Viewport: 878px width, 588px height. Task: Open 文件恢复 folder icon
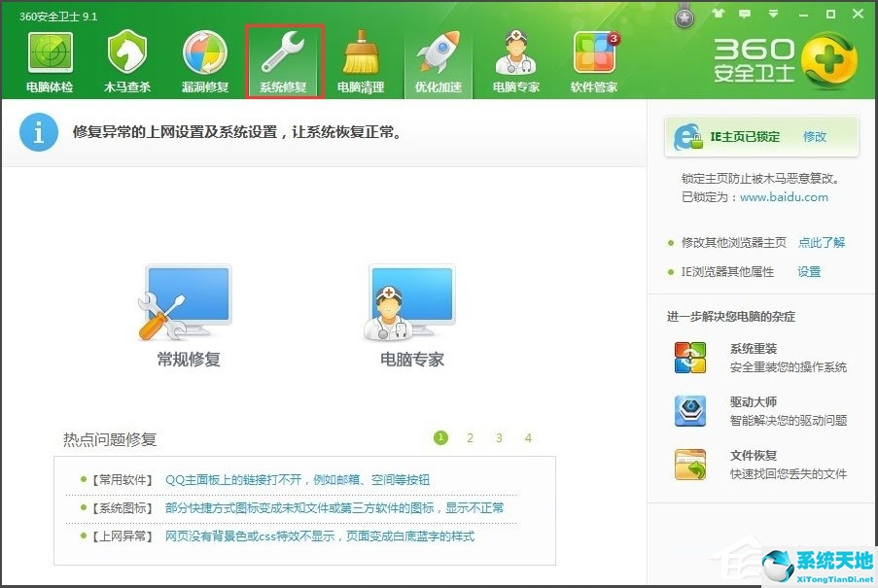click(690, 465)
